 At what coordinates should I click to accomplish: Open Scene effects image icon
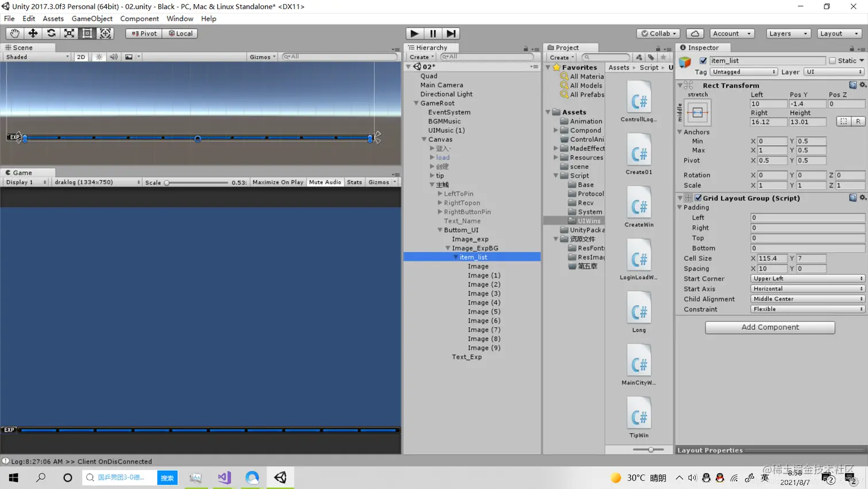pos(129,57)
